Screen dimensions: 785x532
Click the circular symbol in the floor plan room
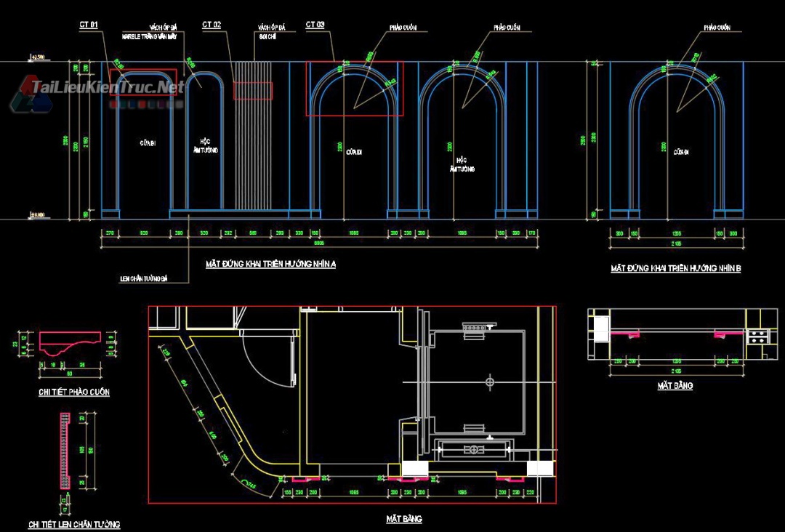click(x=491, y=382)
